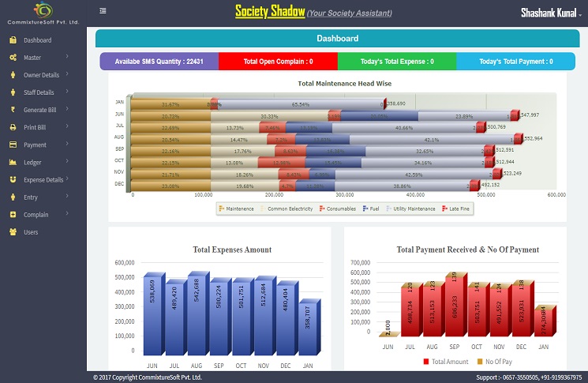The width and height of the screenshot is (588, 383).
Task: Click the Dashboard sidebar icon
Action: pyautogui.click(x=13, y=40)
